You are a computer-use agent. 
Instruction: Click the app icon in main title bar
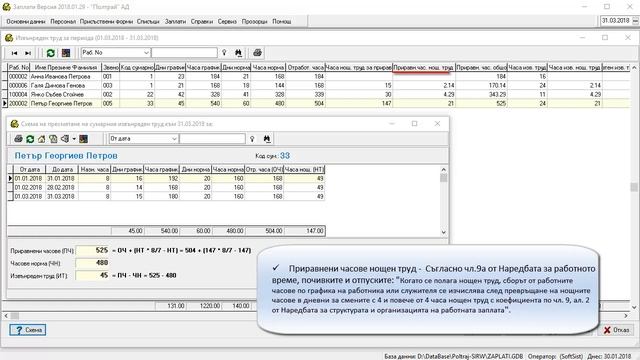coord(7,7)
